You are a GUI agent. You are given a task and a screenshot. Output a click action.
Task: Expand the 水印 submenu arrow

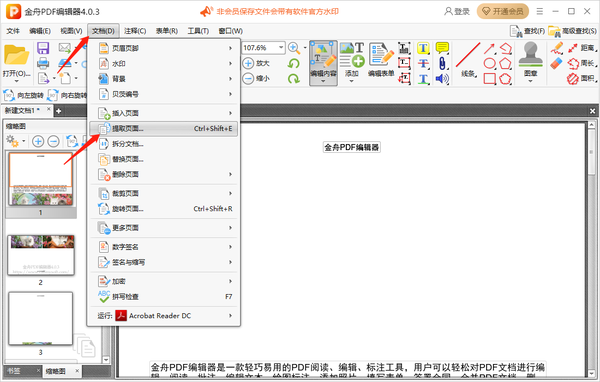tap(230, 64)
